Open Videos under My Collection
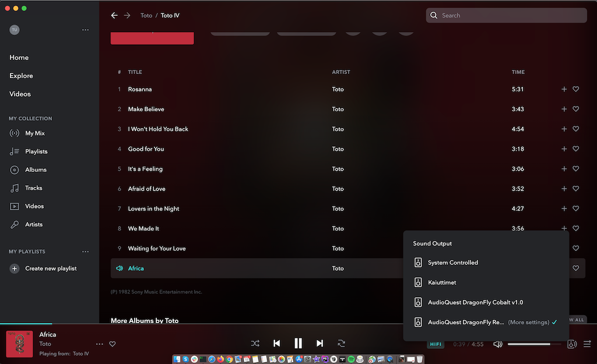Screen dimensions: 597x364 (x=34, y=206)
